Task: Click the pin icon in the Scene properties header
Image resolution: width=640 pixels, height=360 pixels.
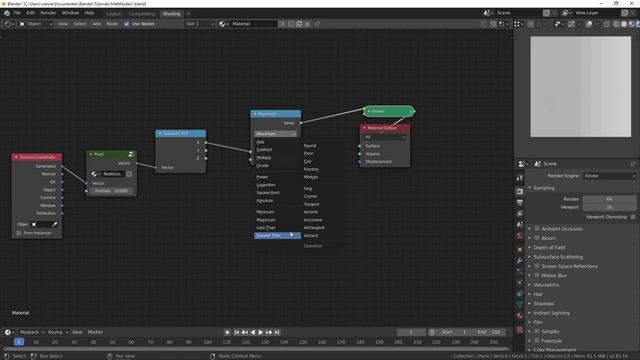Action: 633,164
